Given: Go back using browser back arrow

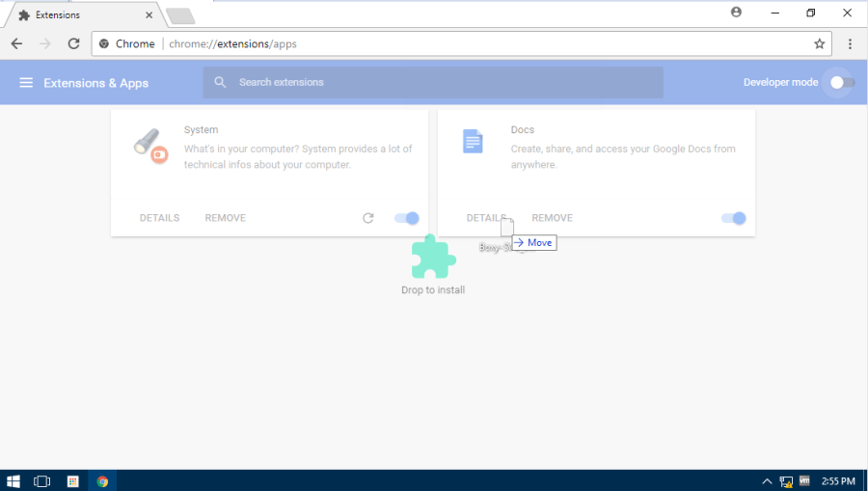Looking at the screenshot, I should [x=16, y=43].
